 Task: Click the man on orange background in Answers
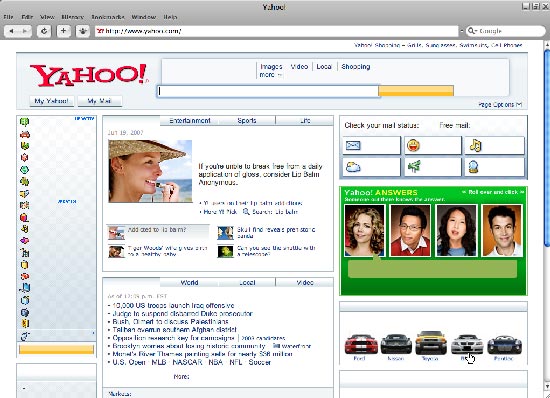[502, 230]
